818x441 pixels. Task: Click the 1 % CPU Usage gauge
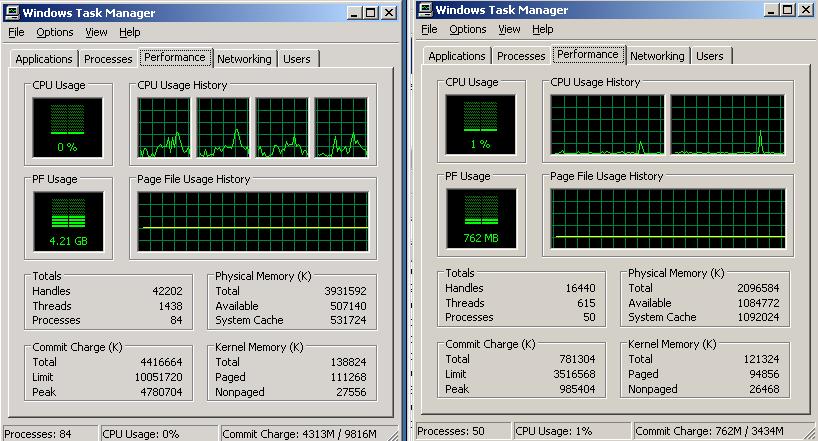(480, 125)
